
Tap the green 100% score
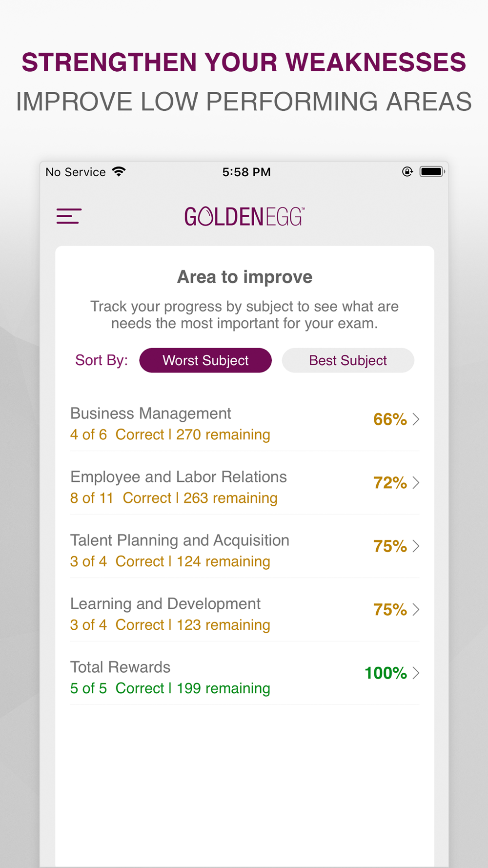[386, 673]
